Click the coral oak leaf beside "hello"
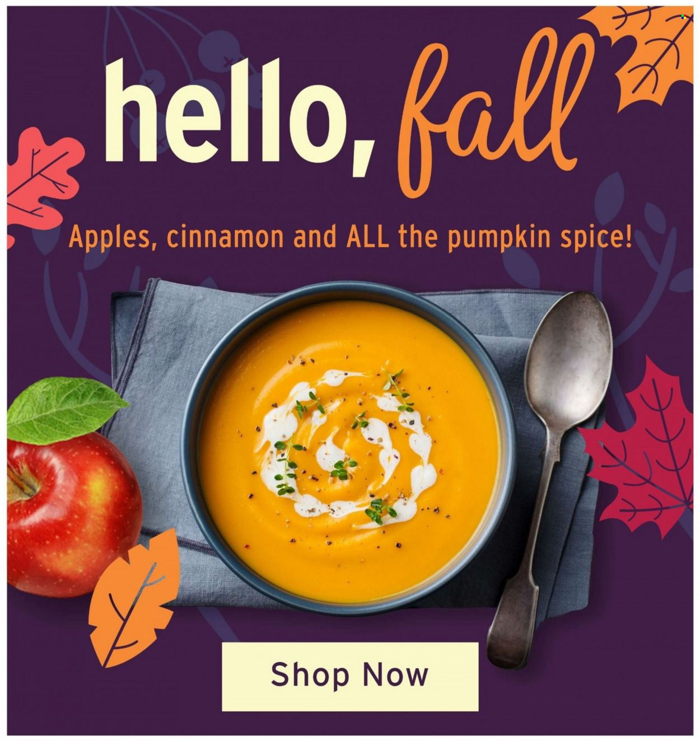700x741 pixels. pos(43,180)
